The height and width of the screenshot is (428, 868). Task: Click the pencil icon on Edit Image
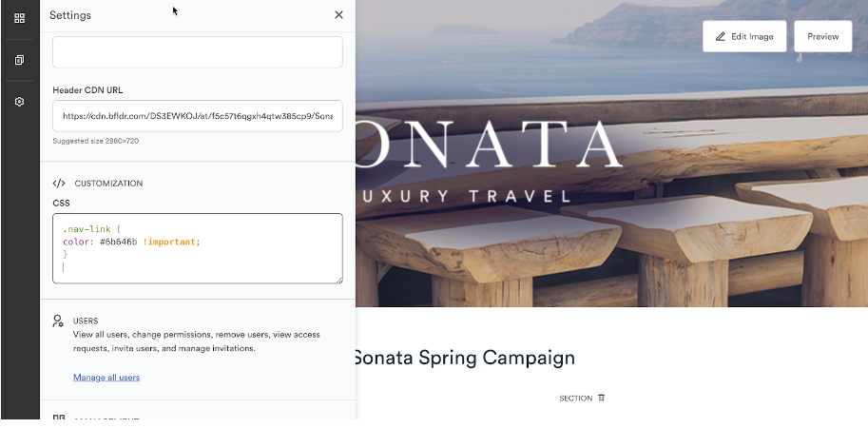point(721,36)
